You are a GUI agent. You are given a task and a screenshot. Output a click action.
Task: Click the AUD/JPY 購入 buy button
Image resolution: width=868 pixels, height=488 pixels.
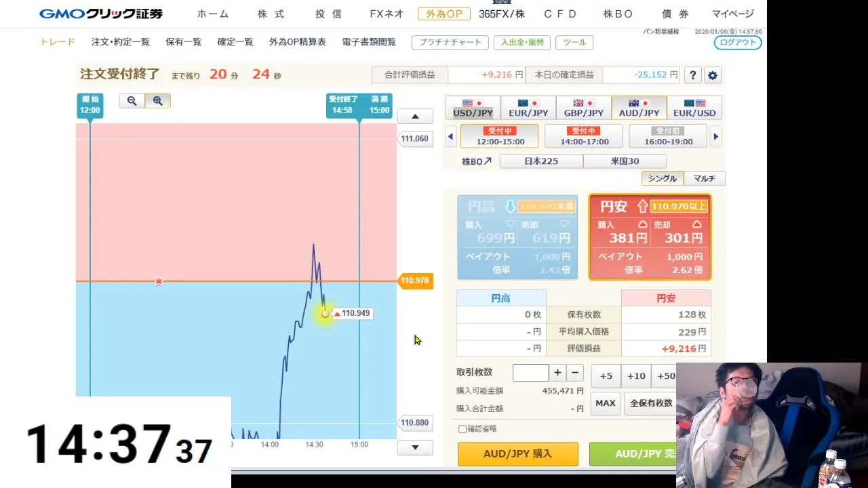(x=518, y=454)
